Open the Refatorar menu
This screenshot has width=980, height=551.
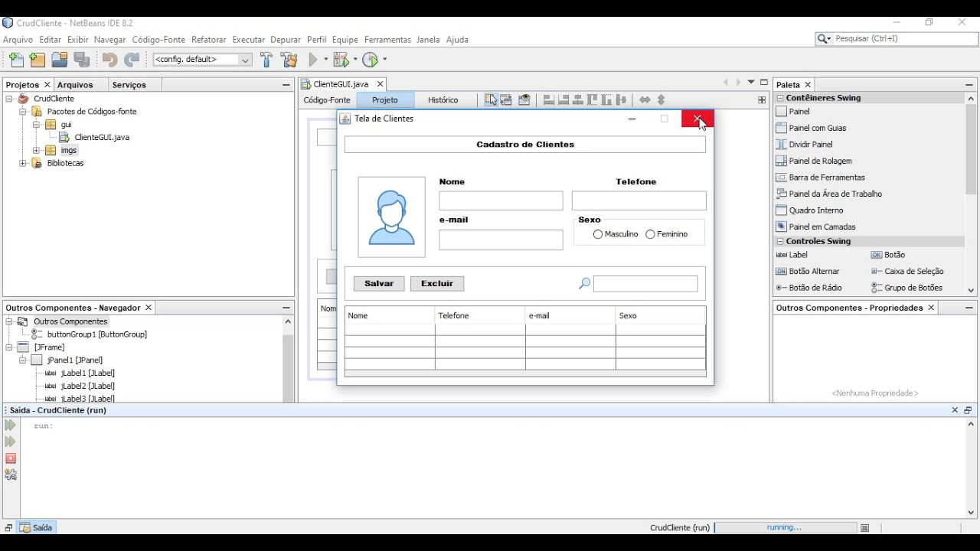[208, 40]
